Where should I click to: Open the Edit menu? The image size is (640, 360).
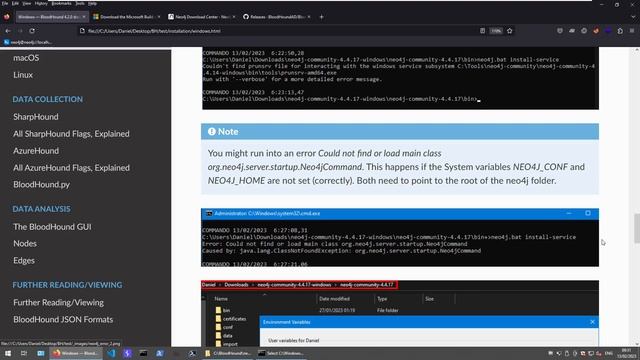point(15,3)
